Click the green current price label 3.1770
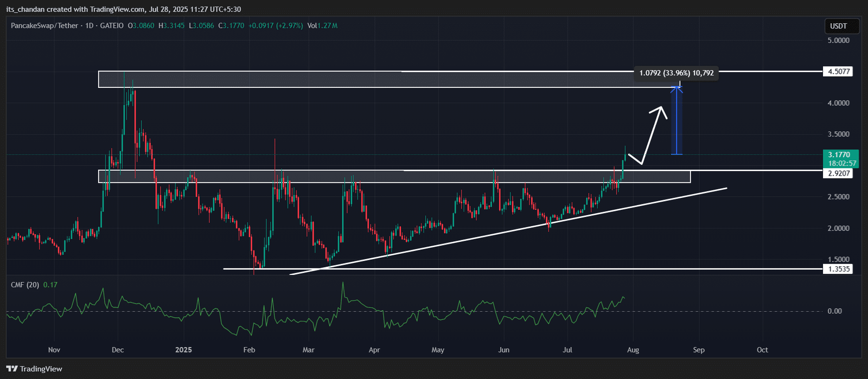This screenshot has width=868, height=379. [x=840, y=155]
